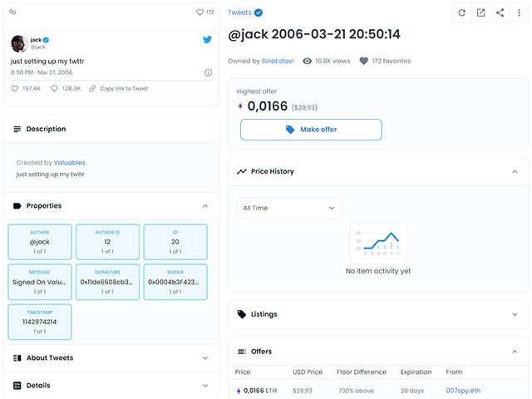Click the tweet date '8:50 PM · Mar 21, 2006'
The image size is (532, 399).
click(42, 72)
